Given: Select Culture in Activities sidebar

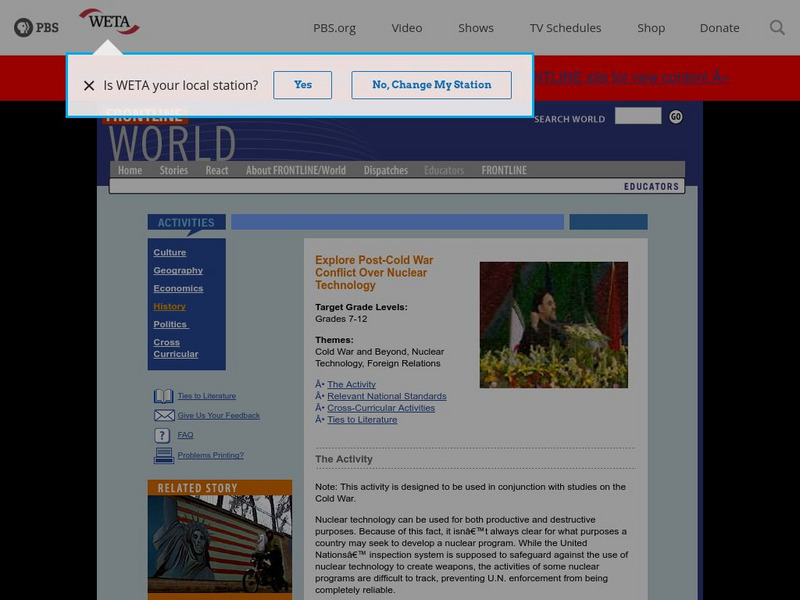Looking at the screenshot, I should pos(170,252).
